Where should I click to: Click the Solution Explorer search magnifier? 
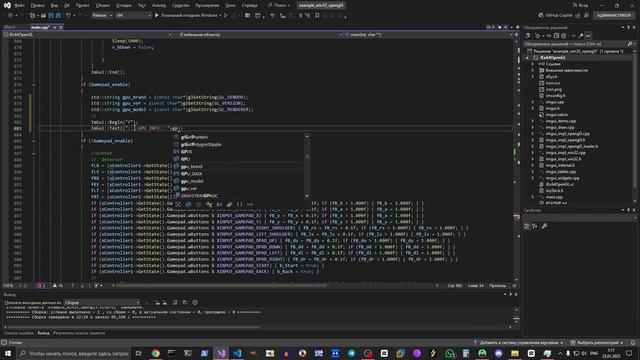629,44
